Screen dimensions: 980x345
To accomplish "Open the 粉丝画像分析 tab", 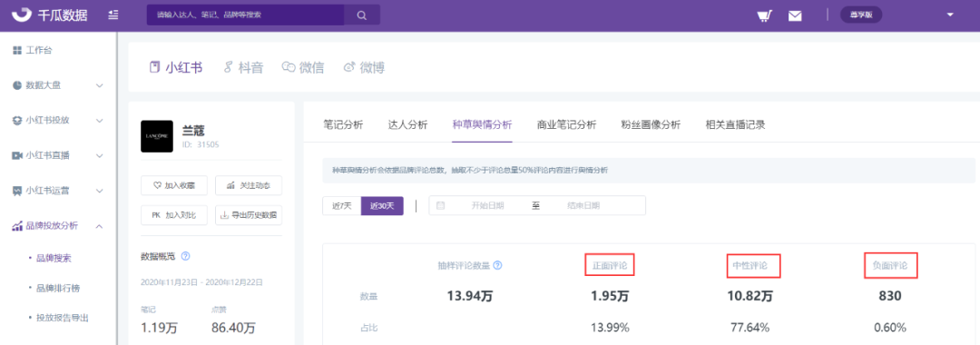I will (651, 124).
